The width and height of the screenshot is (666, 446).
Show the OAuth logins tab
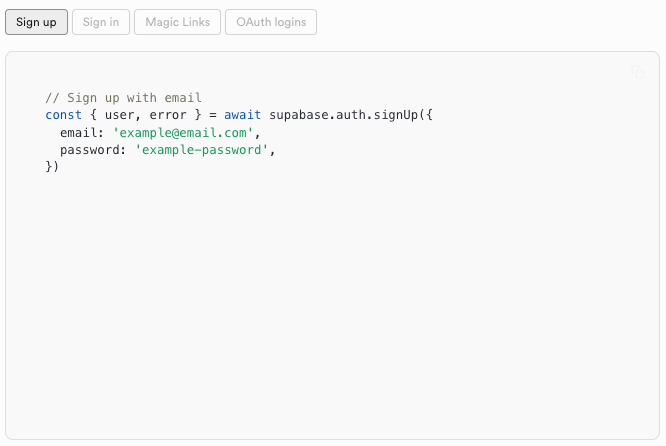click(271, 22)
